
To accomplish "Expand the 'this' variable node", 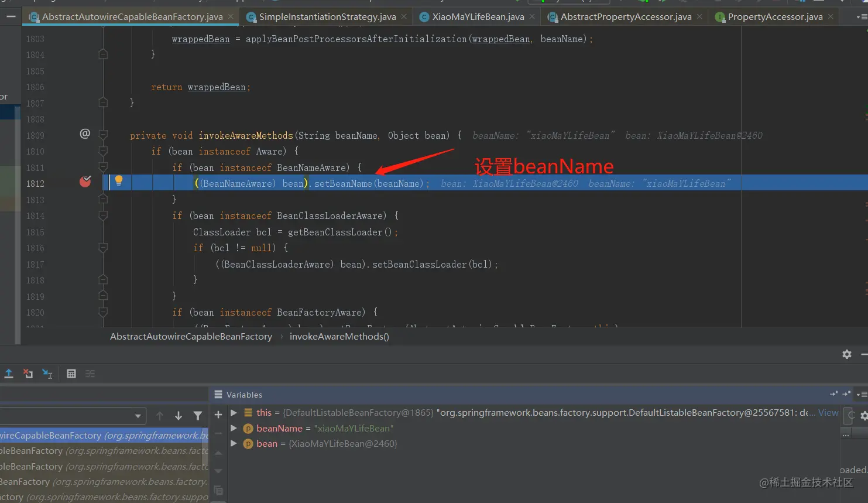I will pos(234,412).
